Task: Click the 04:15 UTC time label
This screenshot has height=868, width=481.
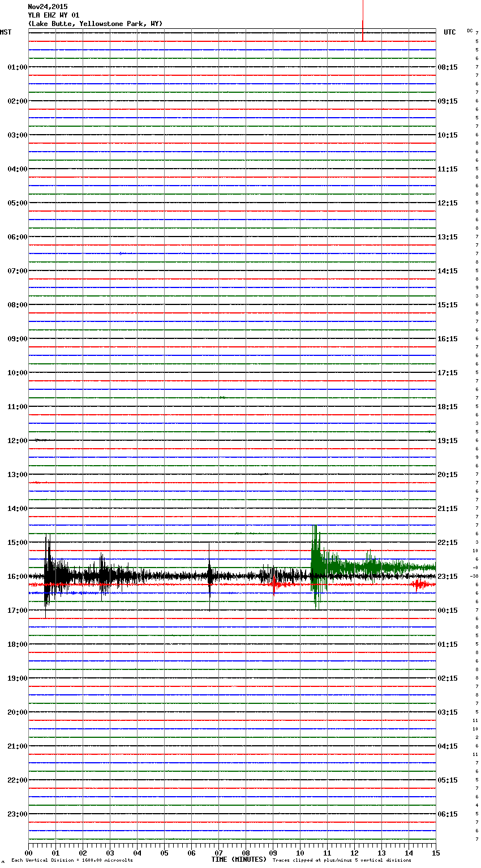Action: (448, 746)
